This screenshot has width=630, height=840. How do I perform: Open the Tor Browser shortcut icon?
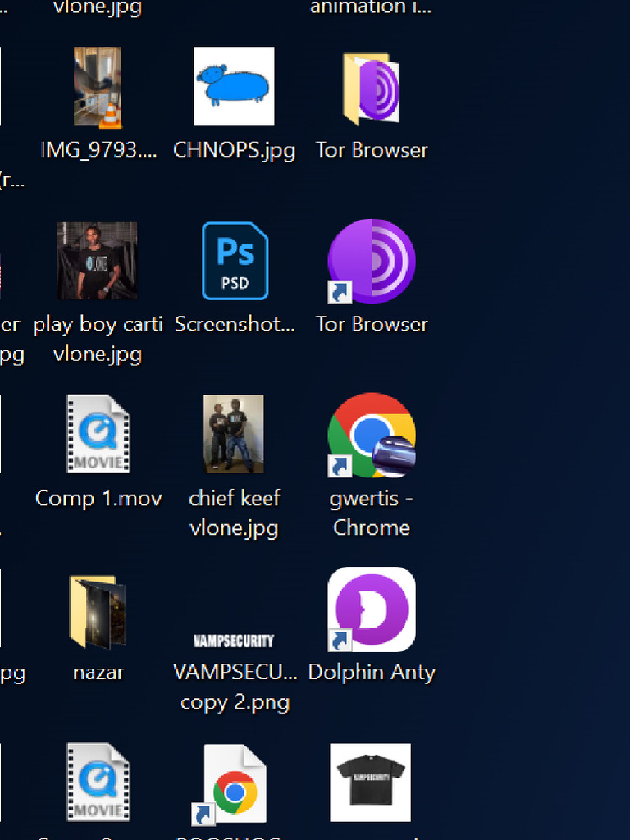point(371,262)
